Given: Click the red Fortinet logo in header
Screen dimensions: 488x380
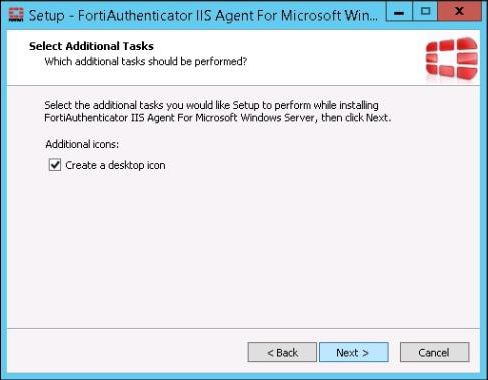Looking at the screenshot, I should coord(452,59).
